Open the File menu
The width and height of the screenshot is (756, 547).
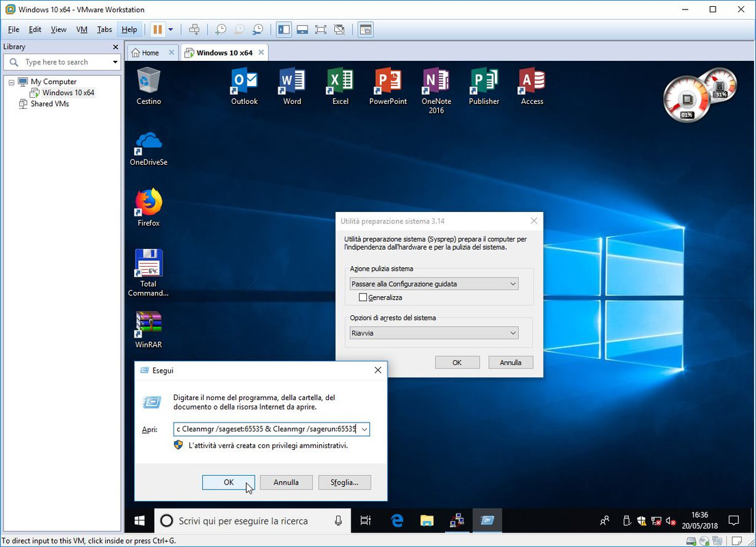pos(14,29)
